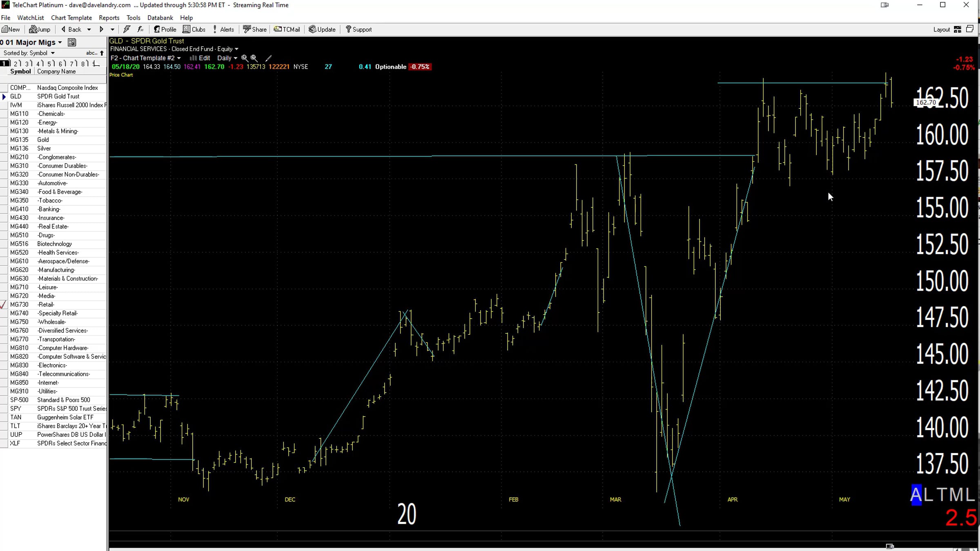
Task: Open the watchlist calculator icon
Action: click(72, 42)
